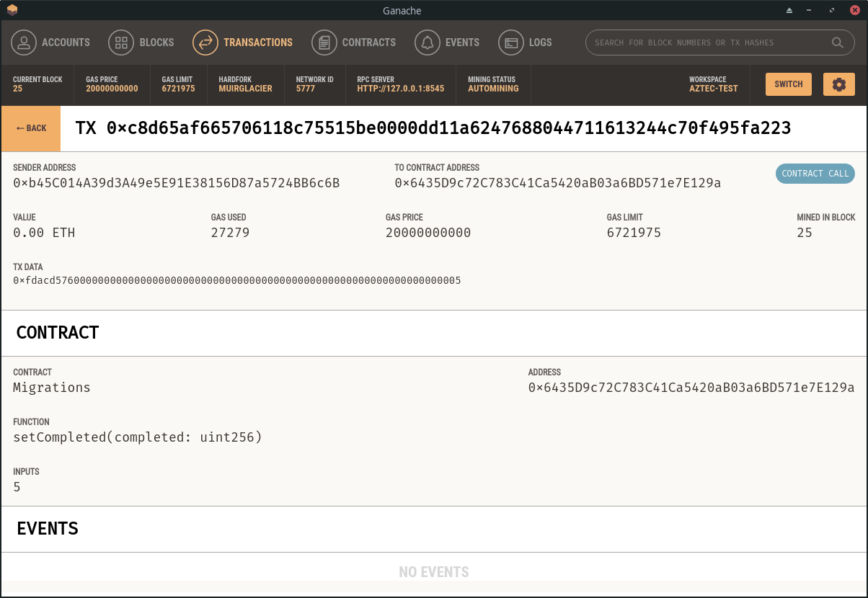
Task: Click the header gas price 20000000000
Action: 112,89
